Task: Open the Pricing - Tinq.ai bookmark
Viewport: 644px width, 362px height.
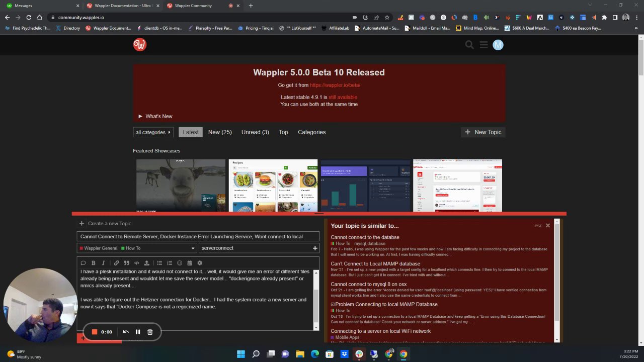Action: tap(256, 28)
